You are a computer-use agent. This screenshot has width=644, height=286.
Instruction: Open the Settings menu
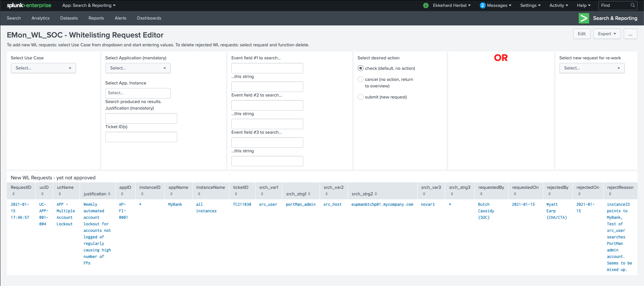pos(530,6)
